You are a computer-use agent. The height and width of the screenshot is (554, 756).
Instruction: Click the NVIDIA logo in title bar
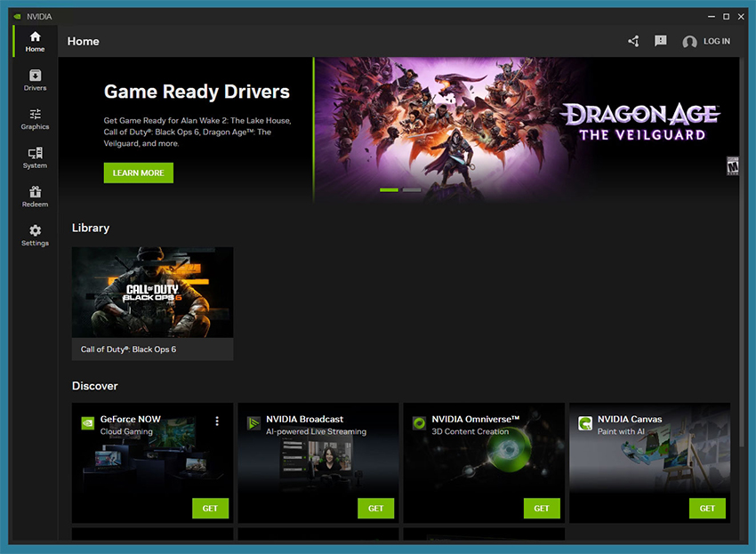[18, 16]
